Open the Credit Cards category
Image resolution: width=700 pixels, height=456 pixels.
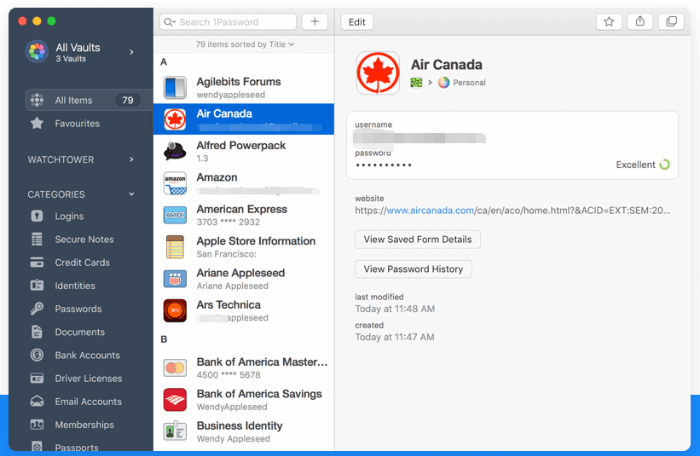click(x=82, y=263)
